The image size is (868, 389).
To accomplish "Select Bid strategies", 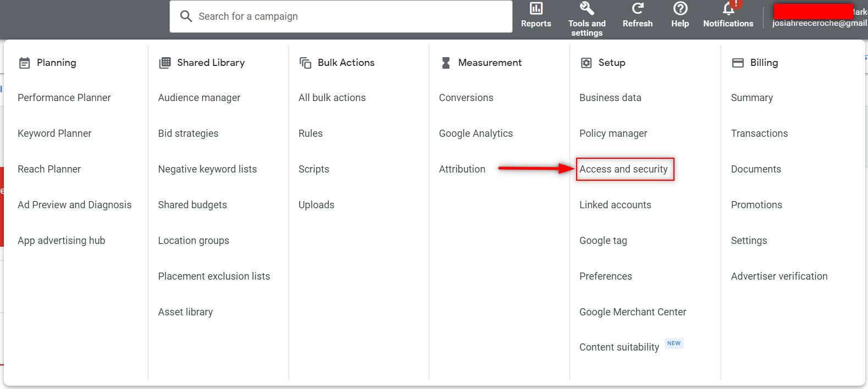I will tap(188, 134).
